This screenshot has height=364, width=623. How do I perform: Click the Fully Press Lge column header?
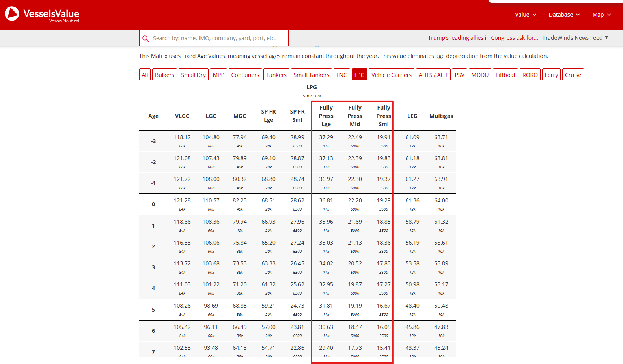click(x=326, y=116)
